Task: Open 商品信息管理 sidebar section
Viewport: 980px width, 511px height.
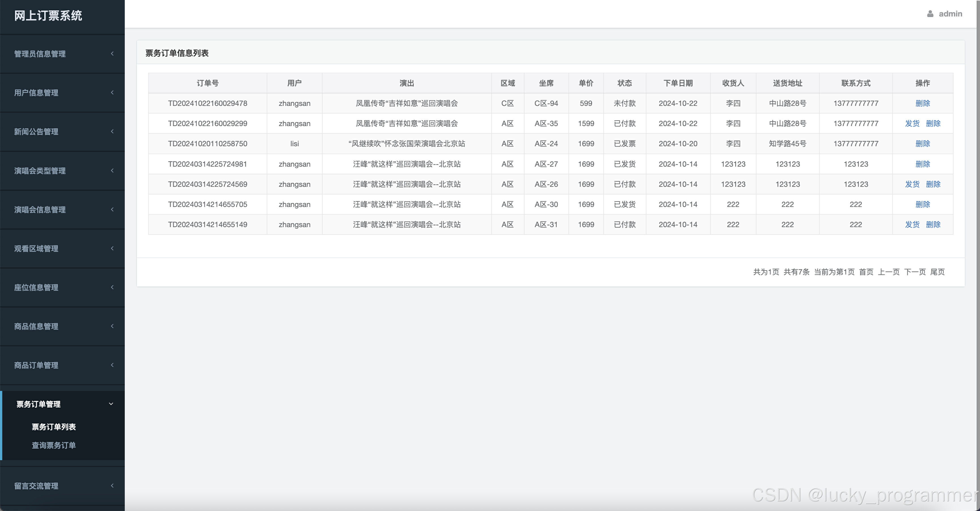Action: pyautogui.click(x=36, y=326)
